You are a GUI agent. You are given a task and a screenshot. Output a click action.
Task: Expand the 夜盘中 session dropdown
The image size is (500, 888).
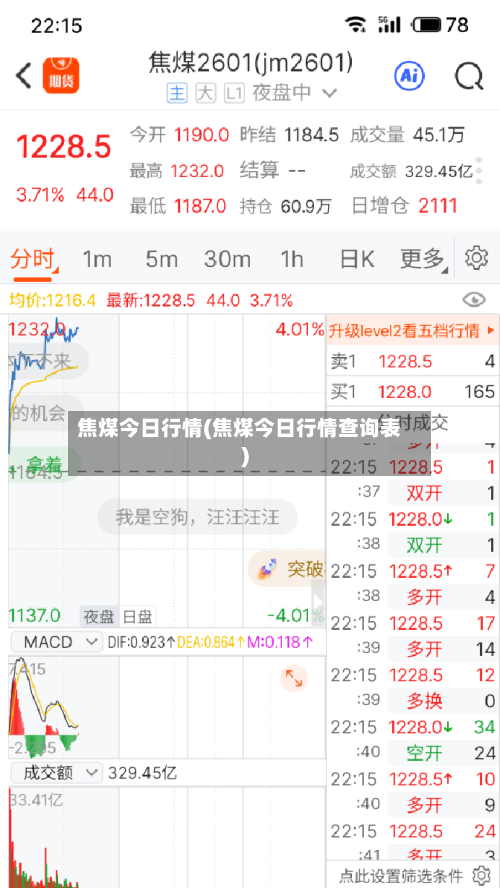click(295, 93)
